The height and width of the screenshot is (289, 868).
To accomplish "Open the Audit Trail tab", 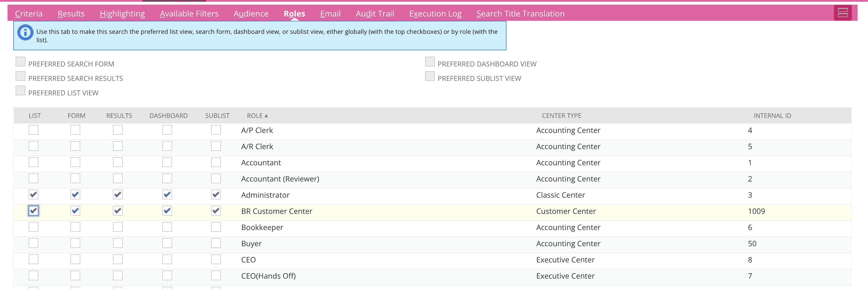I will click(374, 14).
